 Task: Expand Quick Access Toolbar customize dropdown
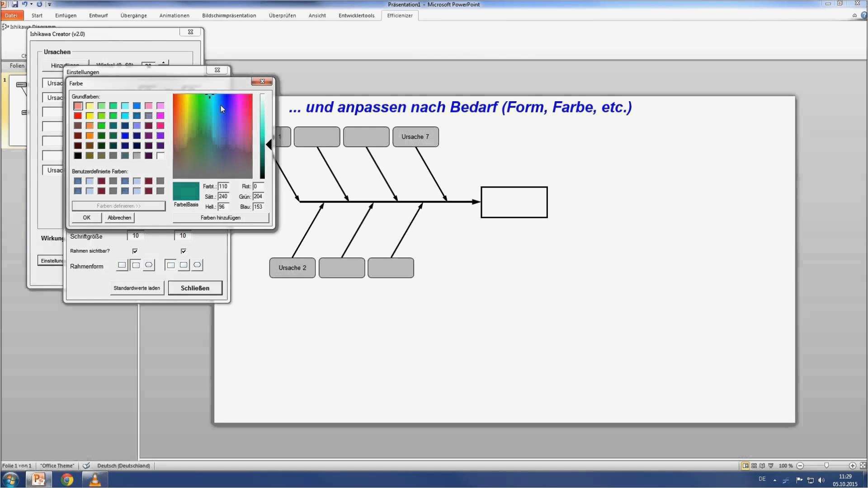coord(50,5)
